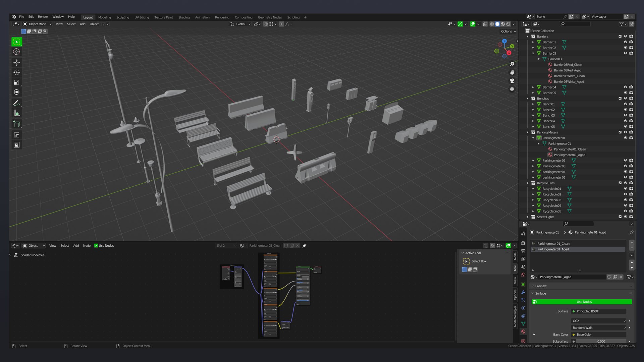Viewport: 644px width, 362px height.
Task: Click the viewport Options button
Action: [508, 32]
